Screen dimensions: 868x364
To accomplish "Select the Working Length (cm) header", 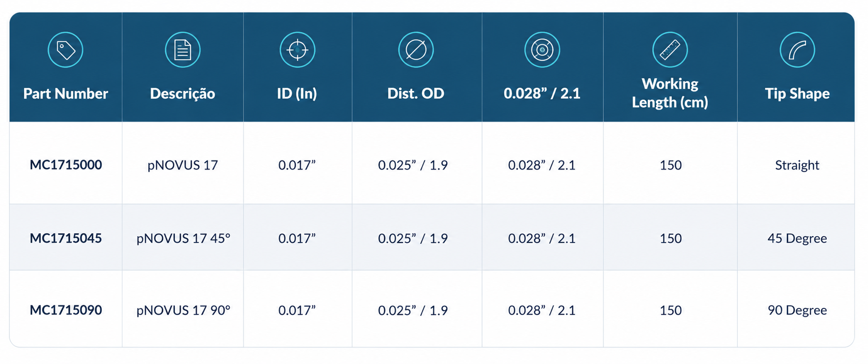I will [670, 93].
